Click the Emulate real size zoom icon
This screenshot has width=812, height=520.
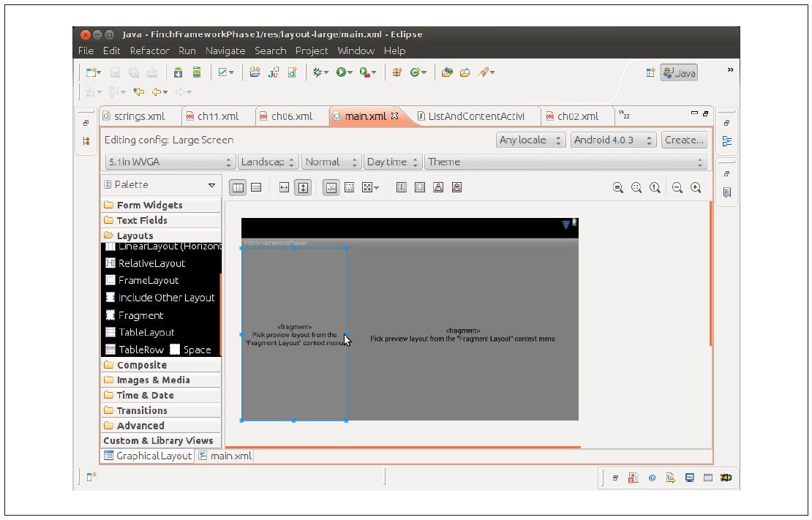pyautogui.click(x=618, y=187)
